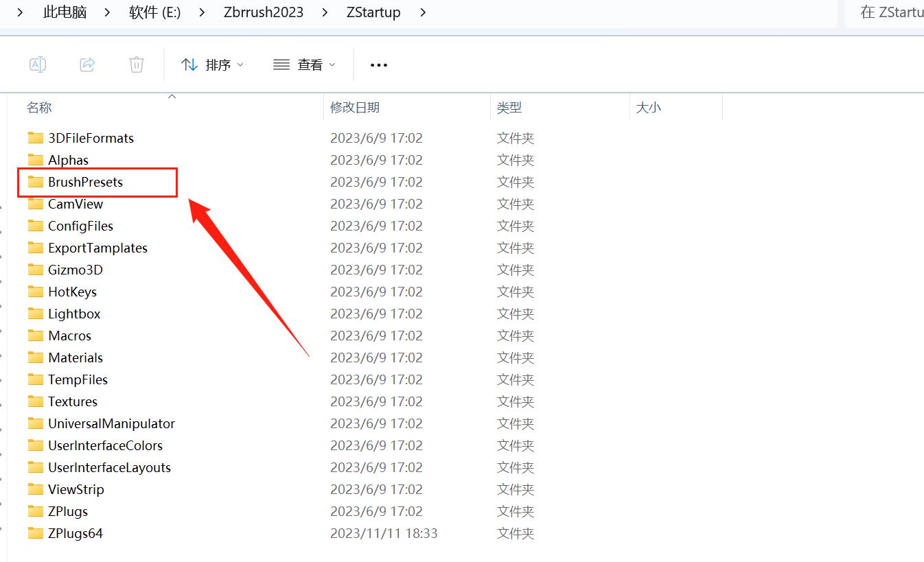This screenshot has height=562, width=924.
Task: Sort by 类型 column header
Action: (x=509, y=107)
